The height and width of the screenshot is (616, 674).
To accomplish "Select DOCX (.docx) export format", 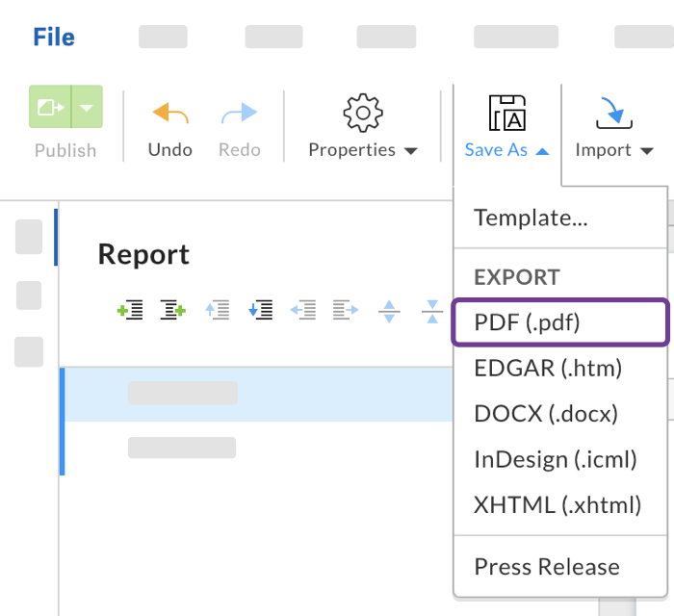I will click(x=546, y=413).
